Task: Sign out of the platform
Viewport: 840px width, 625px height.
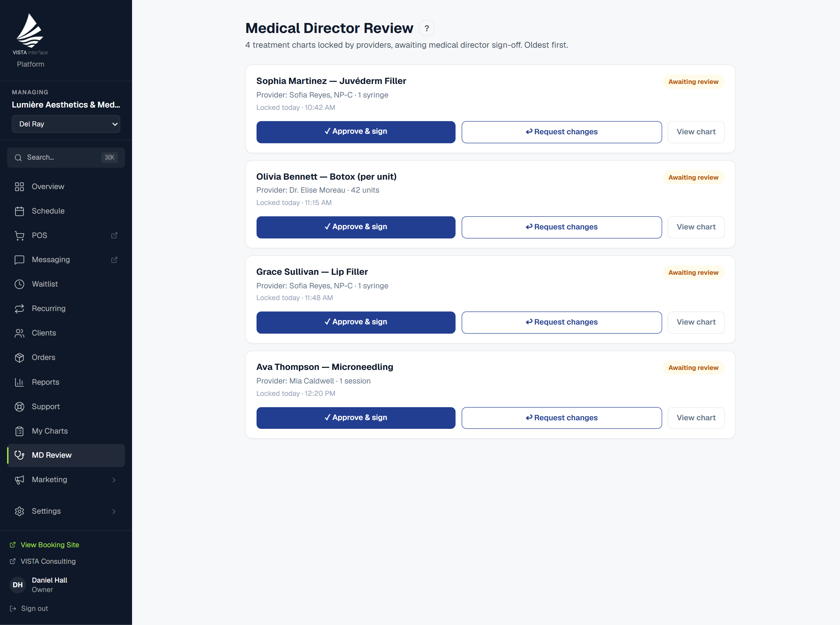Action: pyautogui.click(x=29, y=609)
